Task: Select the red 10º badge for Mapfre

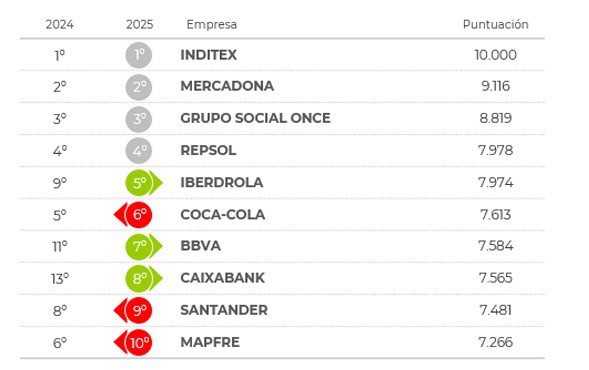Action: [x=133, y=343]
